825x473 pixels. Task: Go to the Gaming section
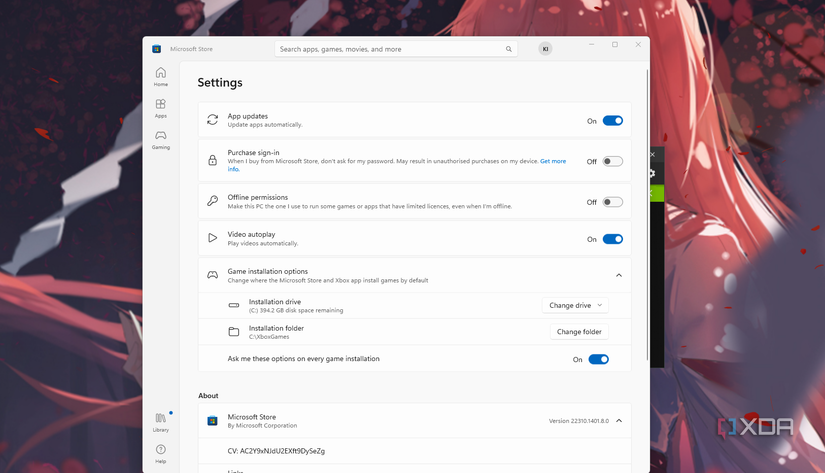click(160, 140)
